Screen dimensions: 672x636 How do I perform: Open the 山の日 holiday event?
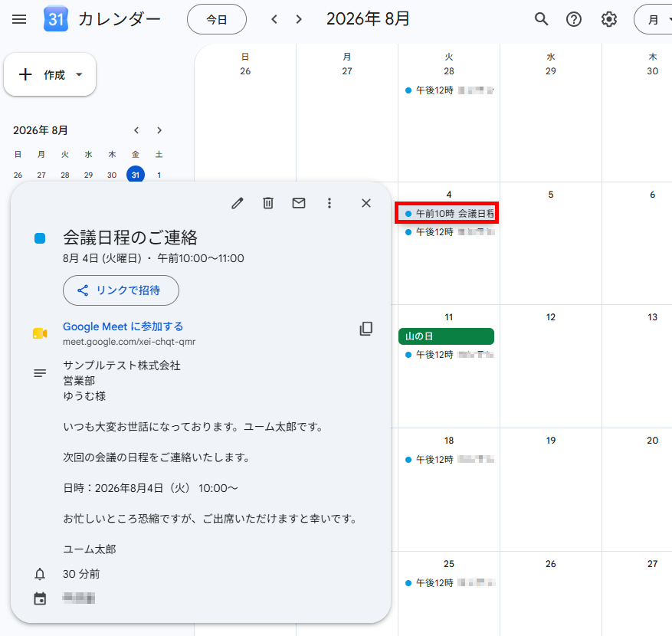446,336
